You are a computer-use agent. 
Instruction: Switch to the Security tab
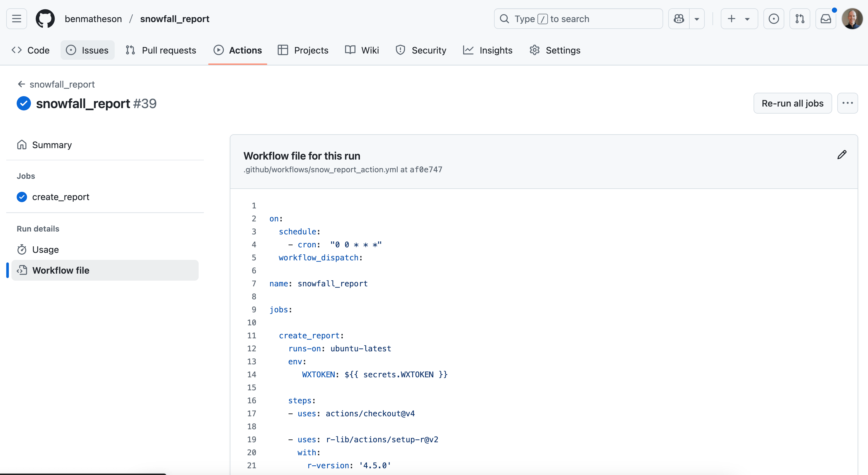click(x=421, y=50)
